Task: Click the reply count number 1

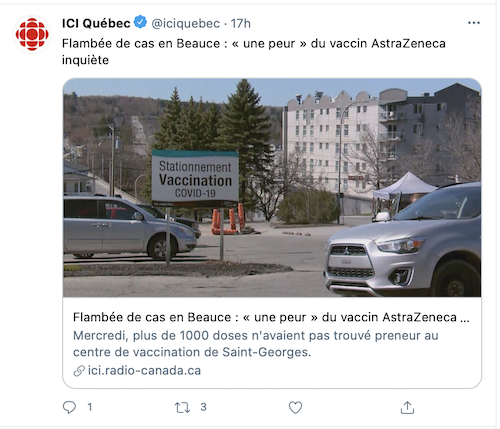Action: point(90,407)
